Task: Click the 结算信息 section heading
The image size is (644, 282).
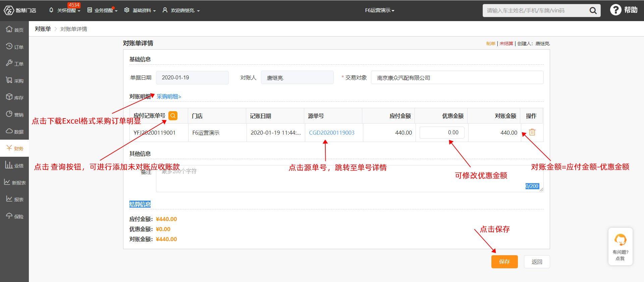Action: [x=140, y=204]
